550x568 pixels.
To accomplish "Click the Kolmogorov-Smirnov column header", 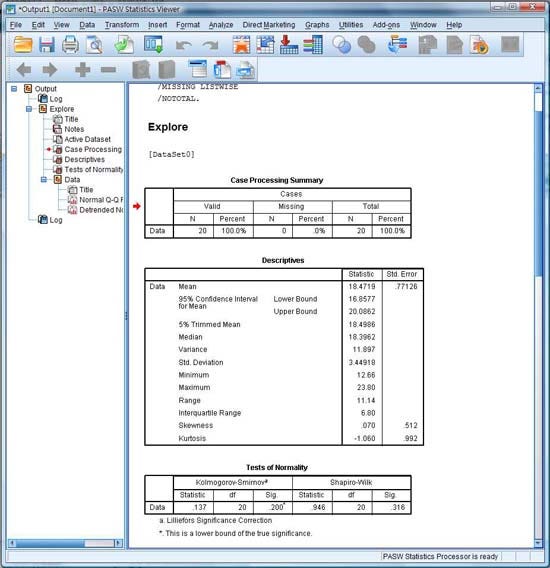I will pyautogui.click(x=232, y=482).
